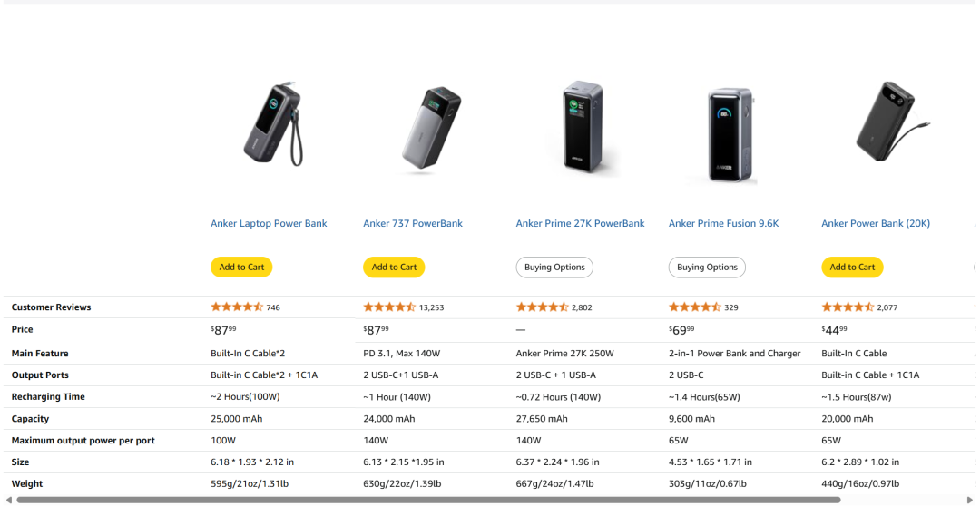Add Anker Power Bank (20K) to cart
980x506 pixels.
852,268
